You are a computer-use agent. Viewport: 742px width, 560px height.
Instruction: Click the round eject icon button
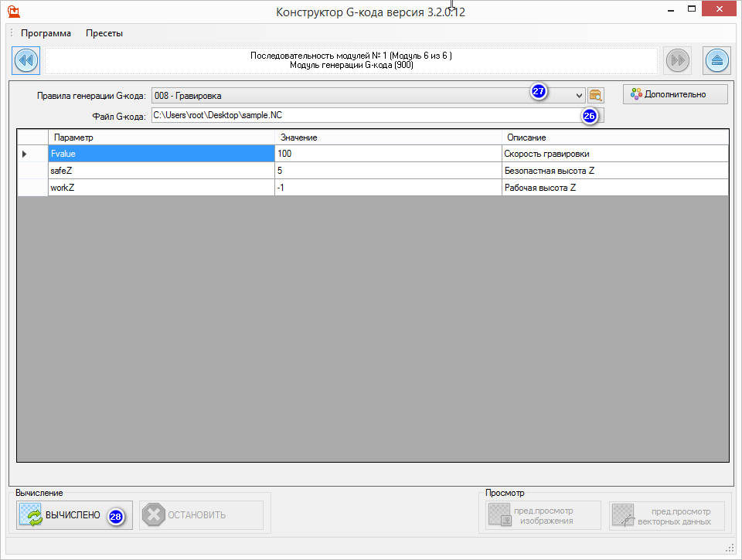click(717, 60)
